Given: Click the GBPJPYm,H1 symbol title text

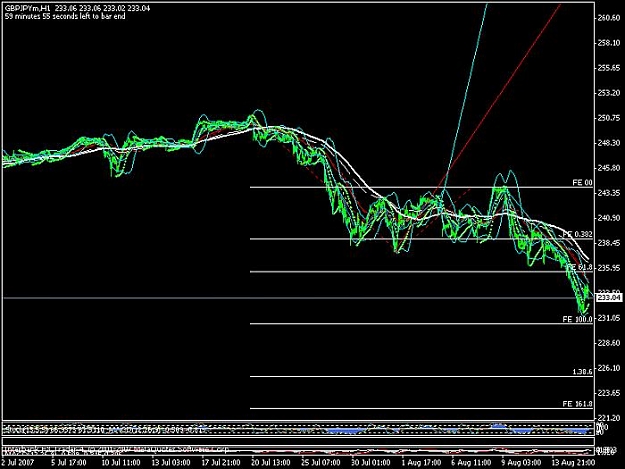Looking at the screenshot, I should click(28, 8).
